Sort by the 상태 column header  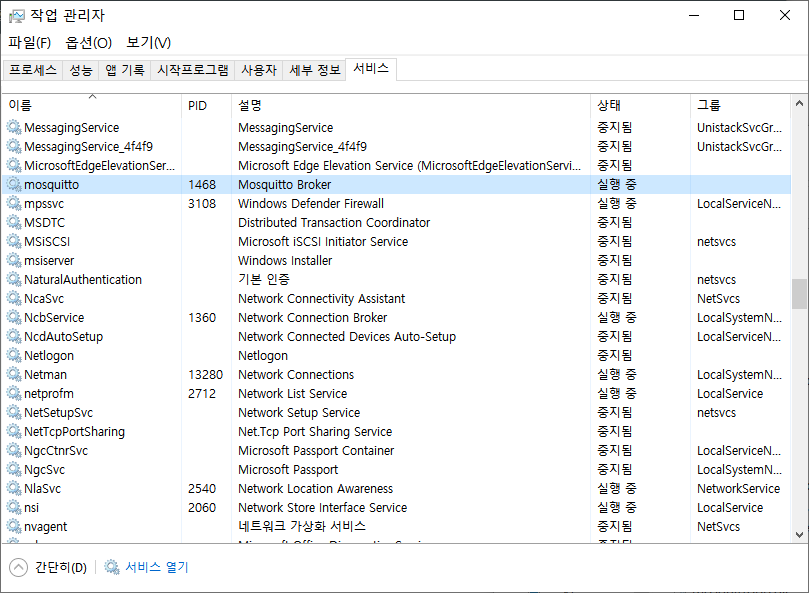[640, 105]
